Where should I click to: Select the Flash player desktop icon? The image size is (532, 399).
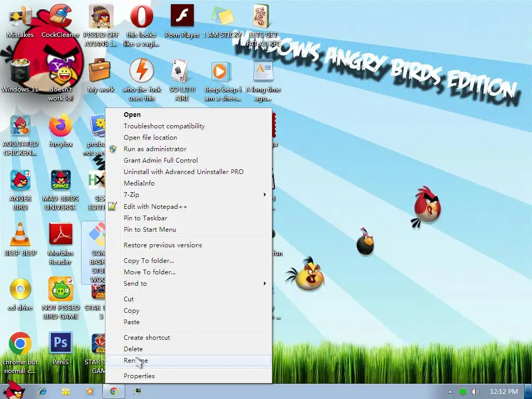coord(182,16)
